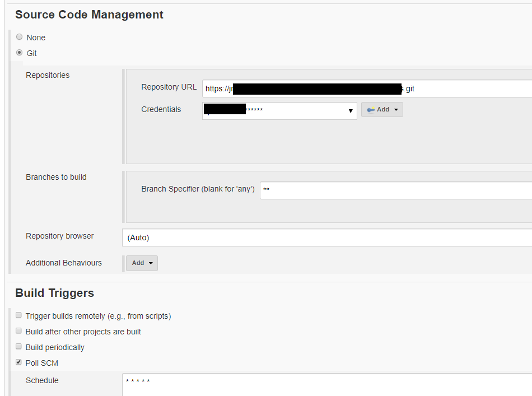Uncheck the Poll SCM checkbox

point(18,362)
